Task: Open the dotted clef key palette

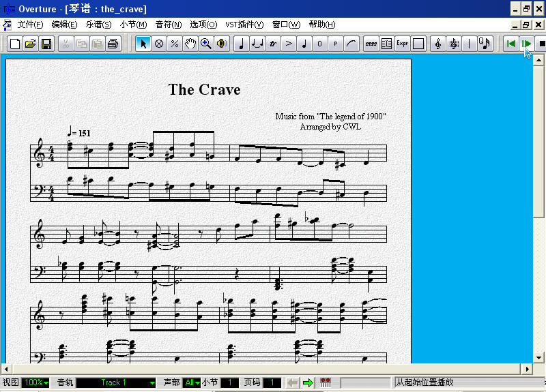Action: coord(453,44)
